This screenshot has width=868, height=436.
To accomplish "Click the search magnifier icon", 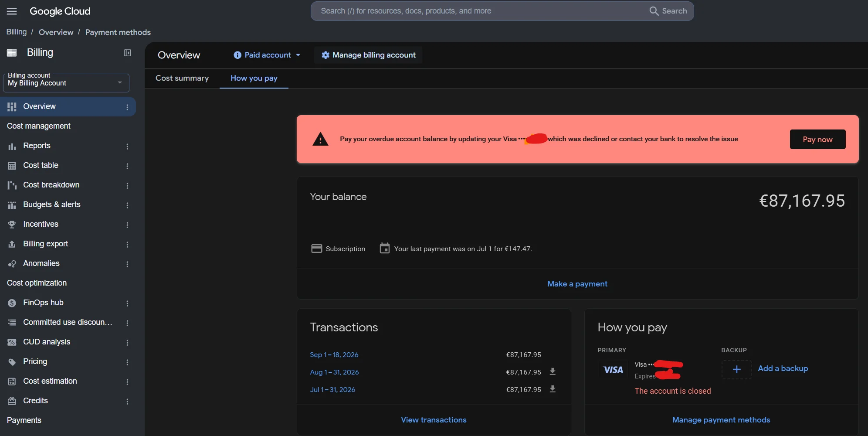I will (x=654, y=11).
